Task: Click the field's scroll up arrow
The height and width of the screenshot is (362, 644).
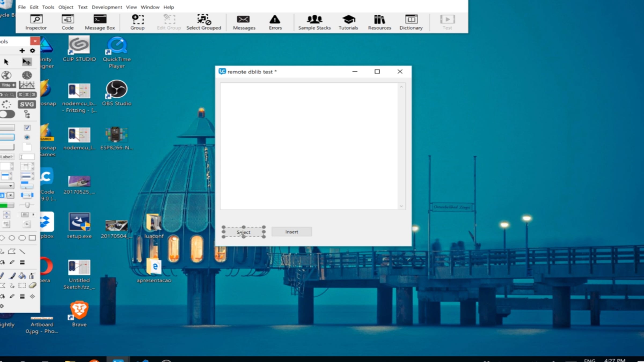Action: point(401,87)
